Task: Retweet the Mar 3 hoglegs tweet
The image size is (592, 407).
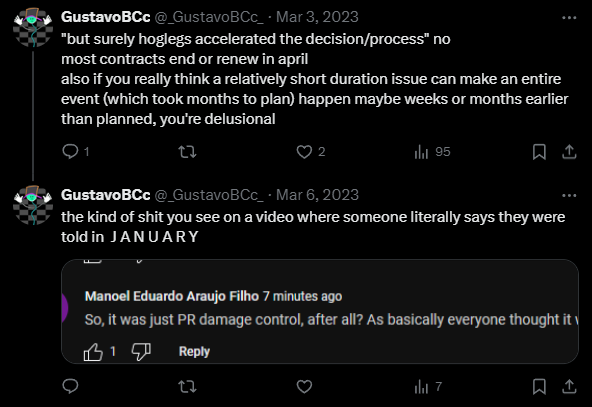Action: click(x=187, y=152)
